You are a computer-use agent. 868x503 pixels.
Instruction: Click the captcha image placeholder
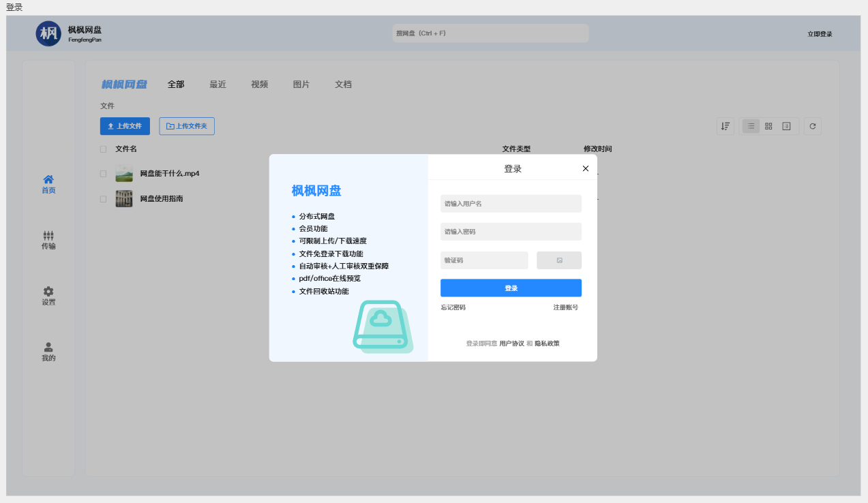(x=559, y=260)
